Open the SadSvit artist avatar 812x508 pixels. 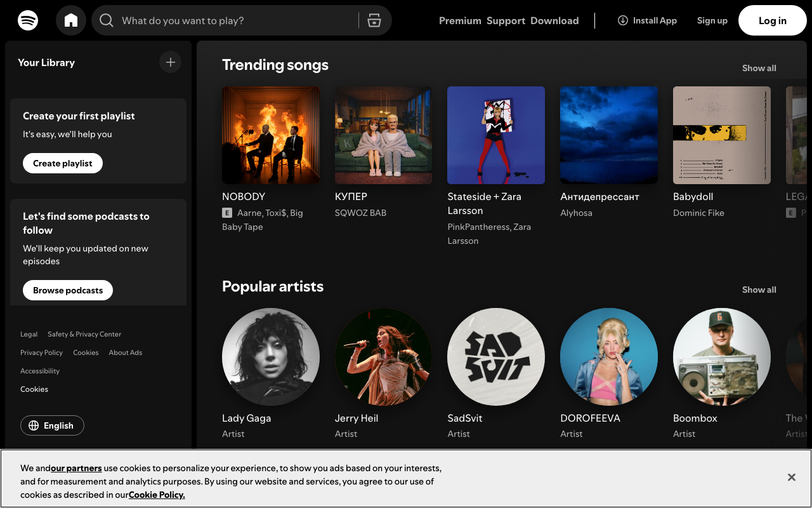(x=496, y=358)
